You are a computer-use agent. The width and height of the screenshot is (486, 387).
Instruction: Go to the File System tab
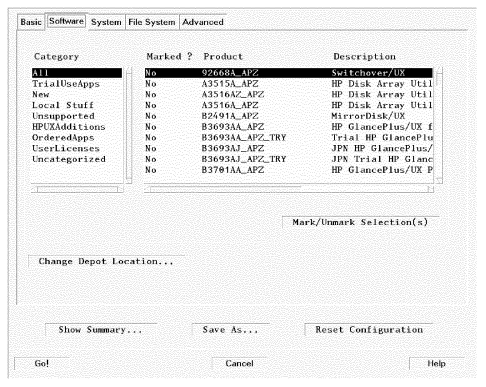point(152,22)
